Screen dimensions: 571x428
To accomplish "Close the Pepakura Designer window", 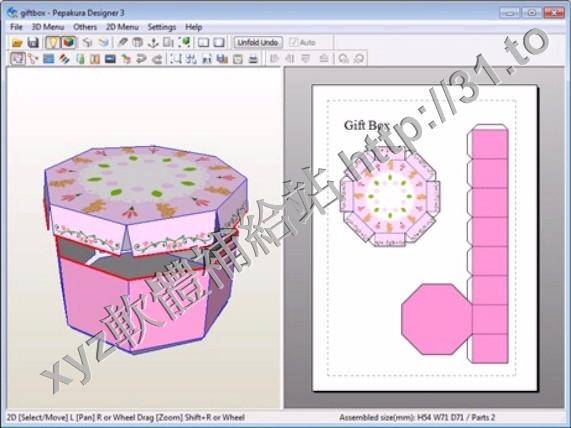I will point(554,13).
